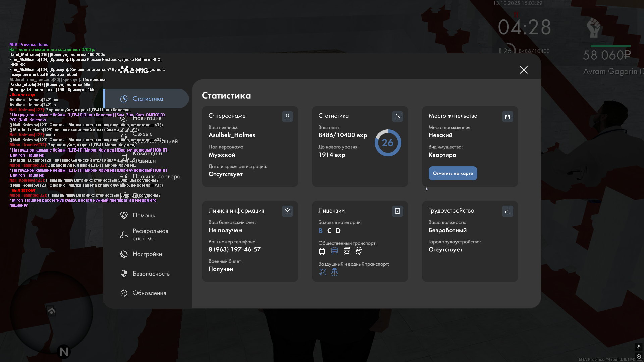This screenshot has width=644, height=362.
Task: Click the pie chart icon in the Статистика card
Action: [397, 116]
